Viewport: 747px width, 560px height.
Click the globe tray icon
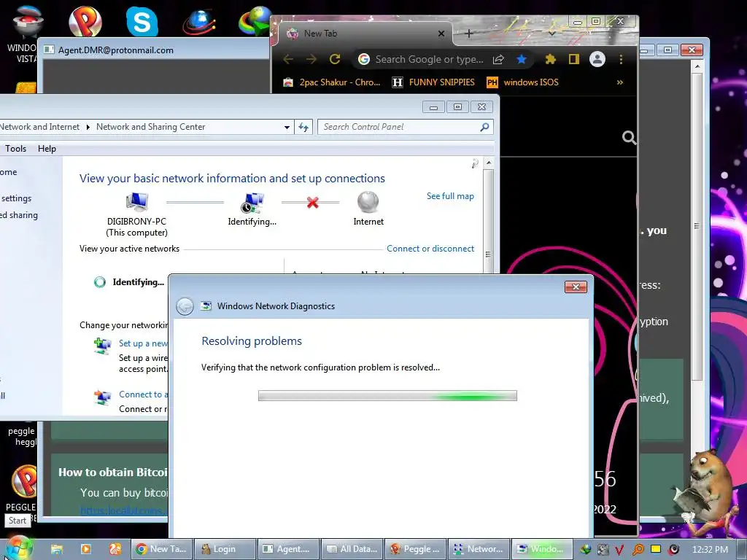point(586,550)
